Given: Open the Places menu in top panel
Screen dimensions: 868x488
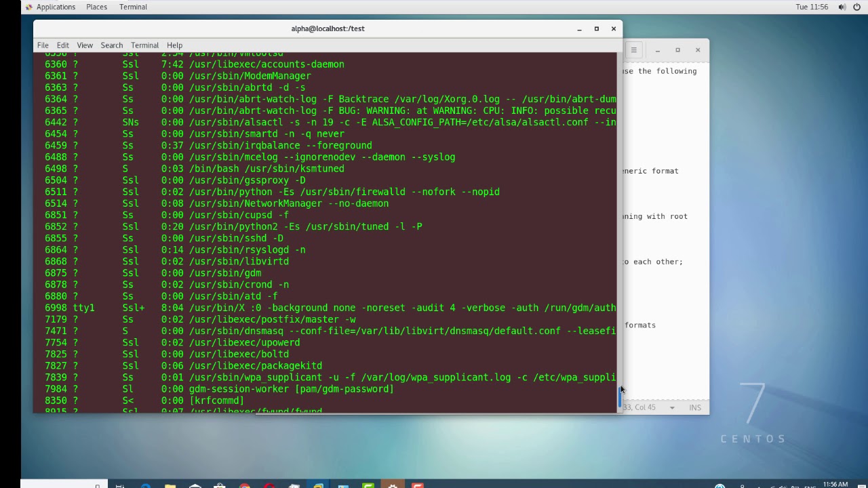Looking at the screenshot, I should [x=96, y=7].
